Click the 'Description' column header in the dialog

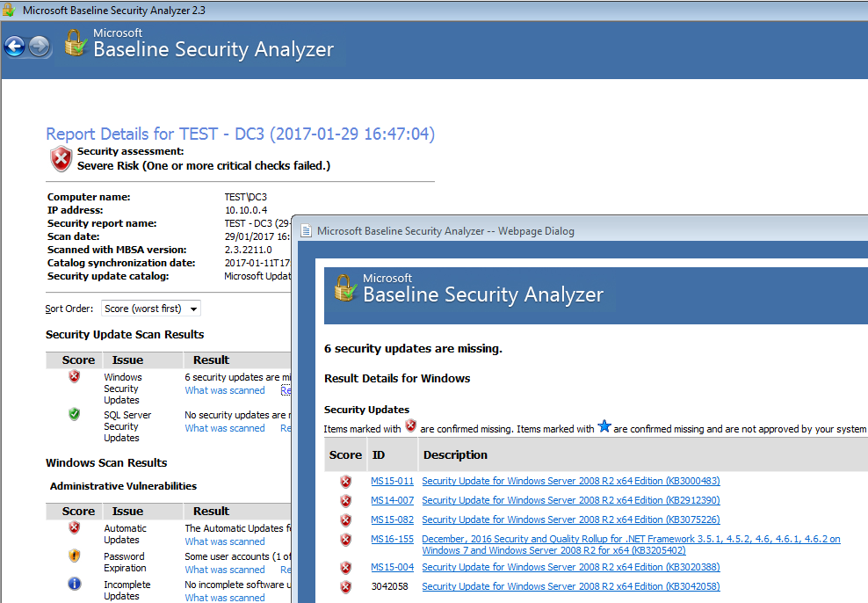click(456, 455)
